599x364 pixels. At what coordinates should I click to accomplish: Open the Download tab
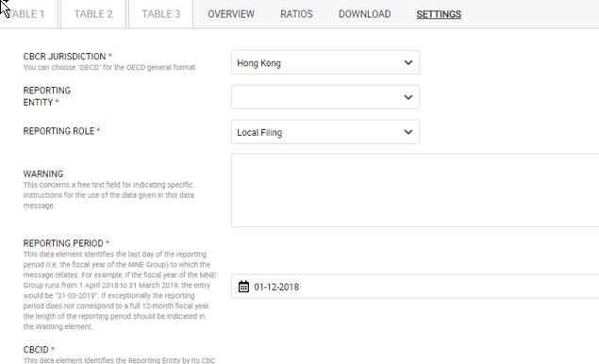[x=364, y=14]
